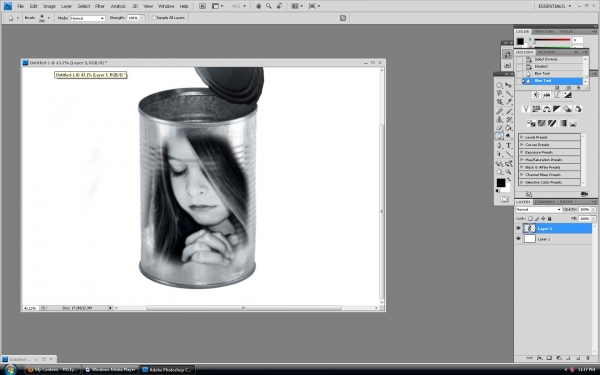Open the Filter menu

(x=99, y=6)
